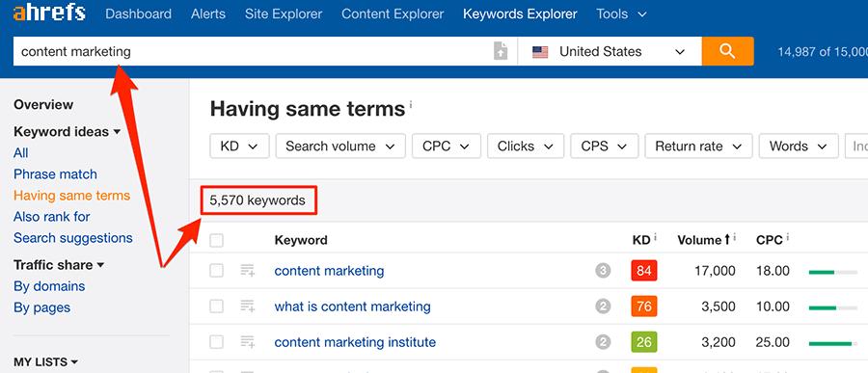Click the Ahrefs logo
Image resolution: width=868 pixels, height=373 pixels.
point(49,13)
